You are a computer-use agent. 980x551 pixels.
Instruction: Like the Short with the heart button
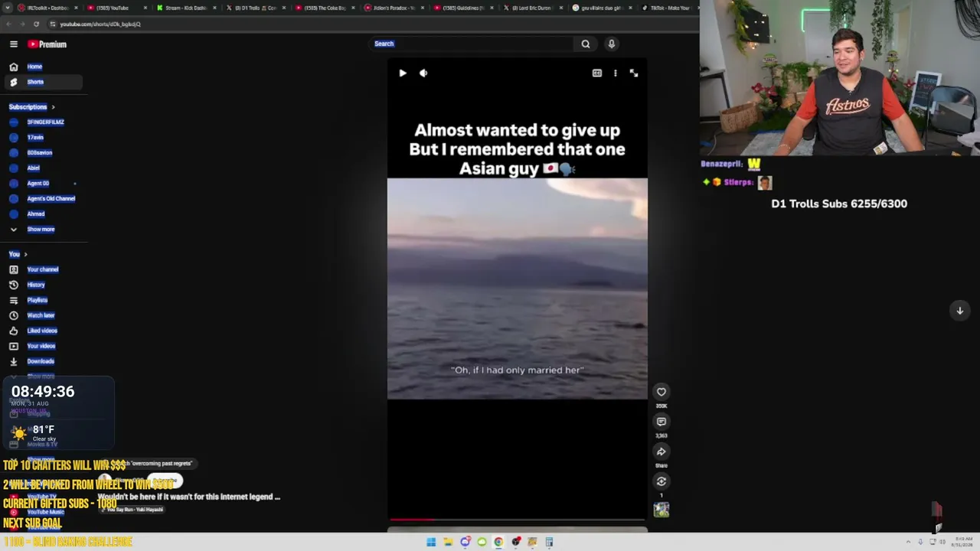661,392
